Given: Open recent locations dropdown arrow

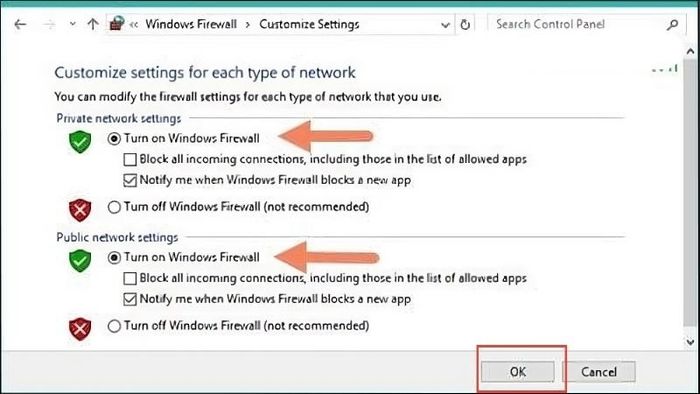Looking at the screenshot, I should (x=73, y=25).
